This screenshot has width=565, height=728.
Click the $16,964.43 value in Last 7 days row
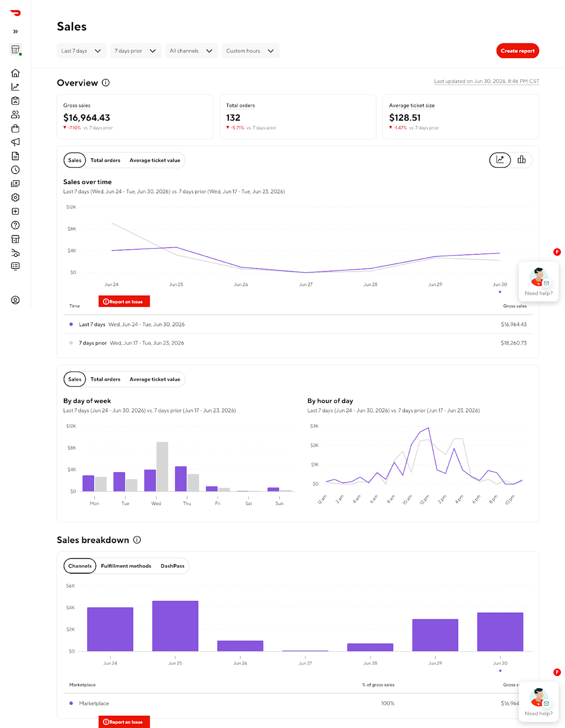click(x=514, y=324)
